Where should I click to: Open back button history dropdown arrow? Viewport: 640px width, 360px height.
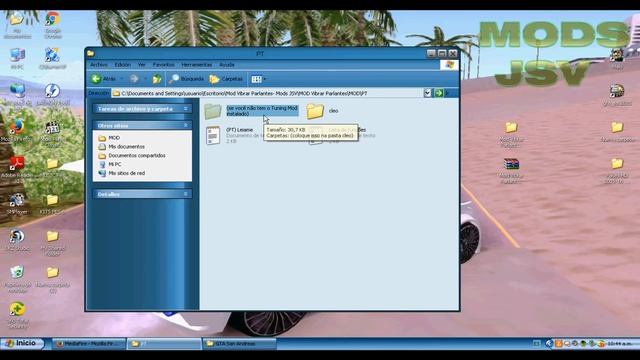(x=122, y=79)
